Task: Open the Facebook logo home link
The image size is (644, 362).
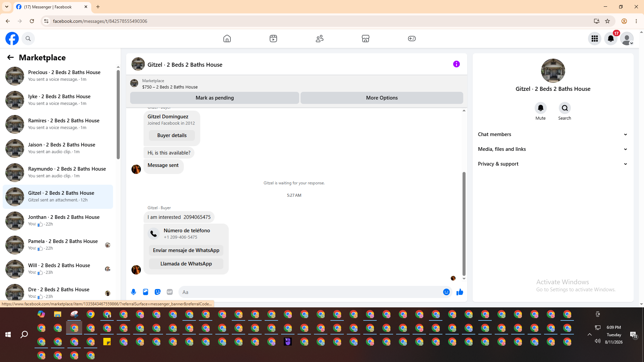Action: pyautogui.click(x=12, y=39)
